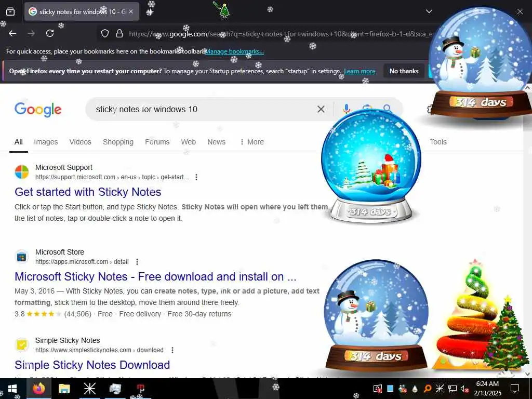Submit the search with the magnifier icon

(x=387, y=109)
